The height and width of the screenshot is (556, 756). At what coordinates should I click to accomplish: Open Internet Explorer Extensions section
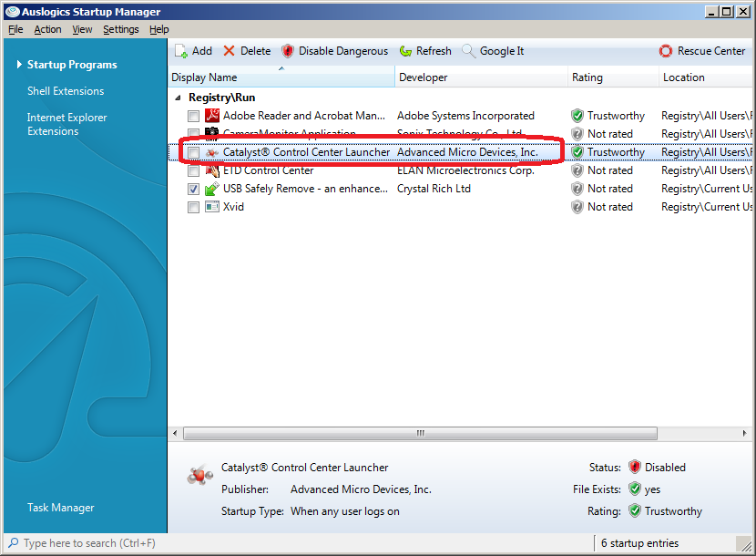click(x=67, y=124)
